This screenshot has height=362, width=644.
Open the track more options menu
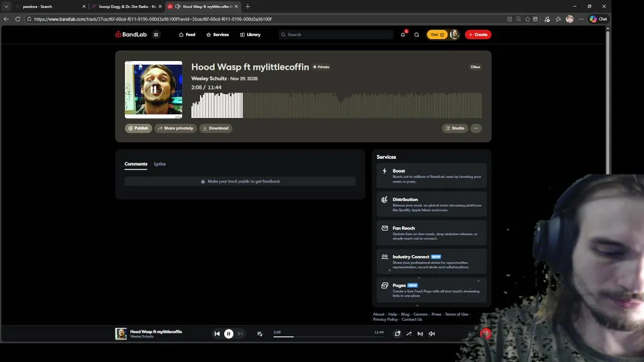click(x=476, y=128)
